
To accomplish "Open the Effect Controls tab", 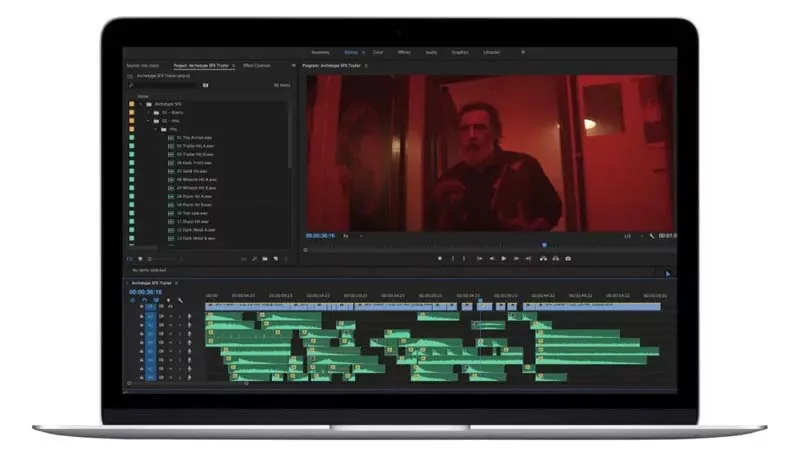I will pos(257,66).
